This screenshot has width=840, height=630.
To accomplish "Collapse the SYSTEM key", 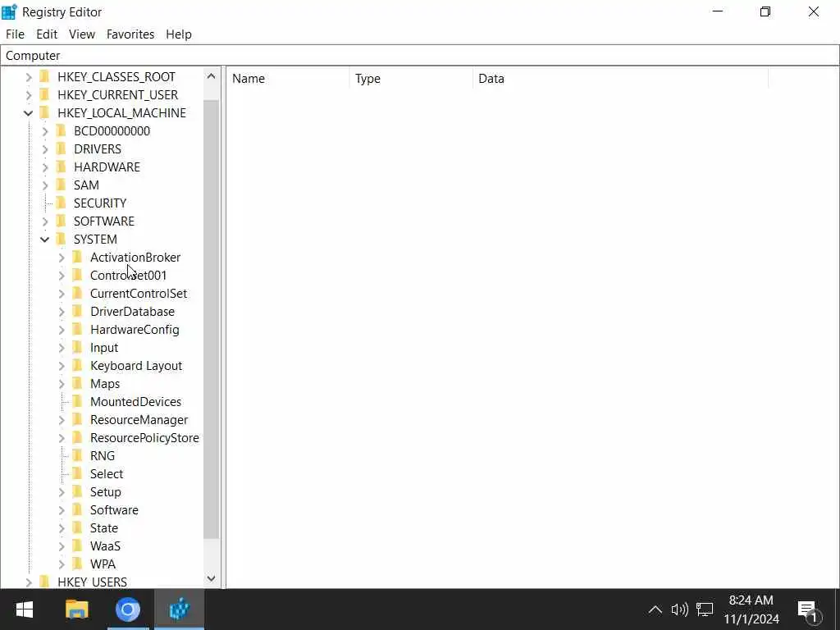I will coord(45,240).
